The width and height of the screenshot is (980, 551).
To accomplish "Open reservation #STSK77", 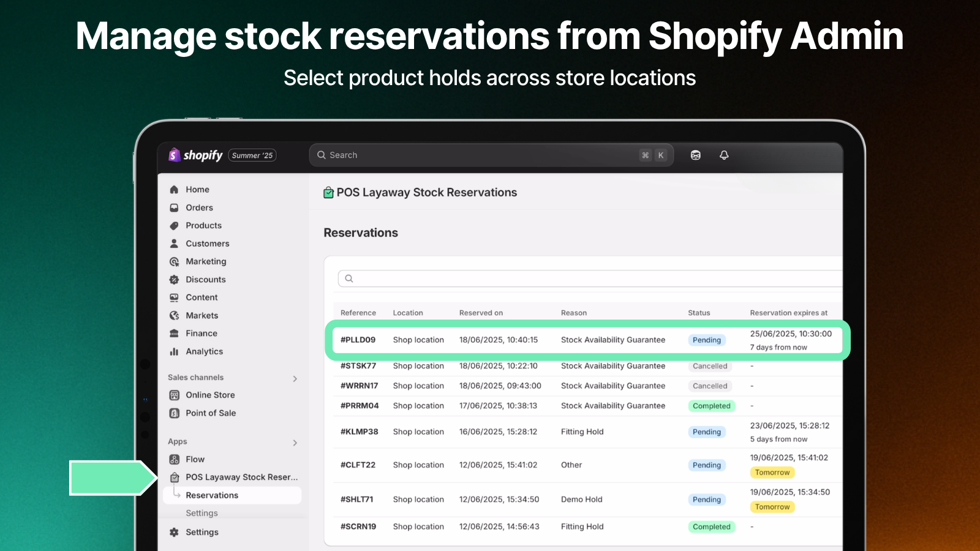I will point(358,366).
